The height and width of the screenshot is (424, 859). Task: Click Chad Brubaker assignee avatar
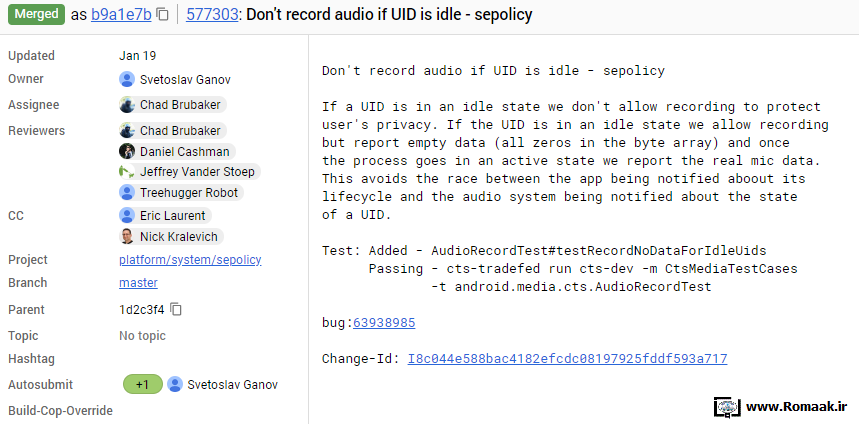[x=127, y=105]
